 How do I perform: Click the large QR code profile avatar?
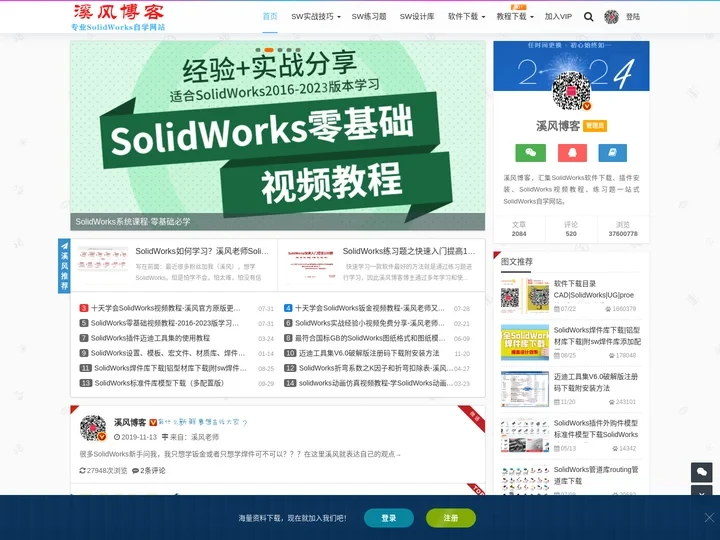point(571,90)
